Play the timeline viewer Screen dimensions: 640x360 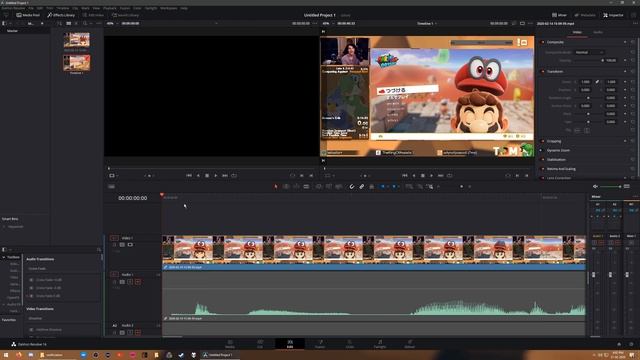[431, 176]
